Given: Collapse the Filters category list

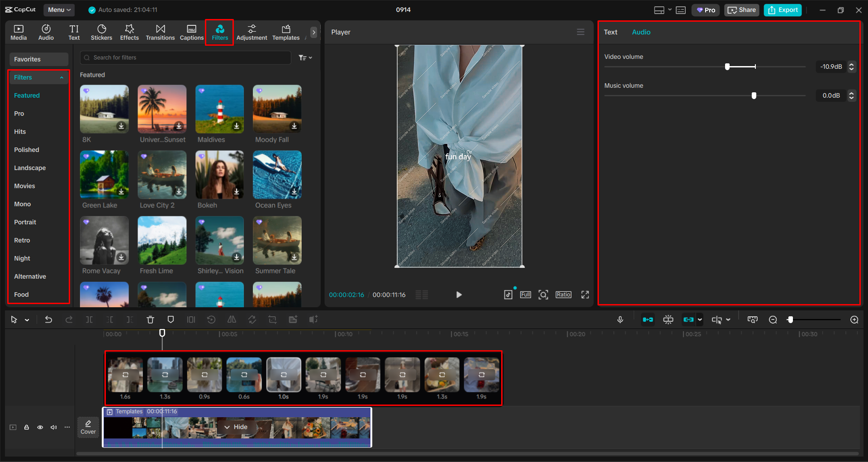Looking at the screenshot, I should [62, 78].
